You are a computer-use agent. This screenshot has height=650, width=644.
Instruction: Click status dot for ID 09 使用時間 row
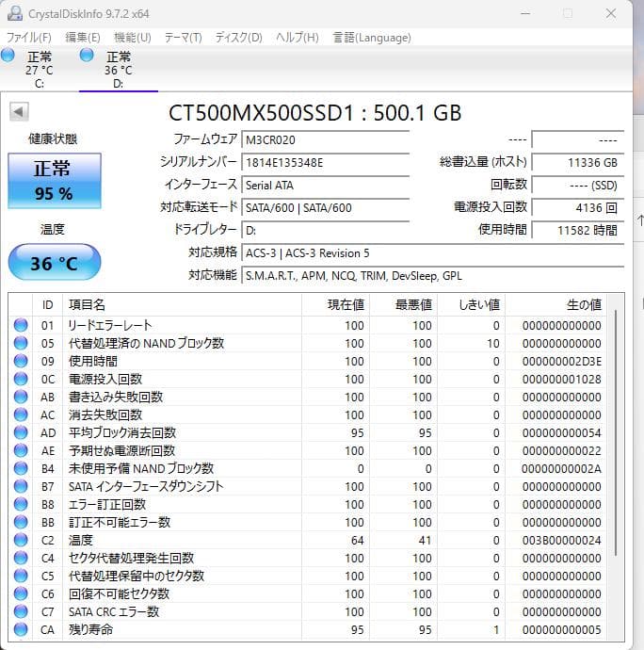coord(21,361)
